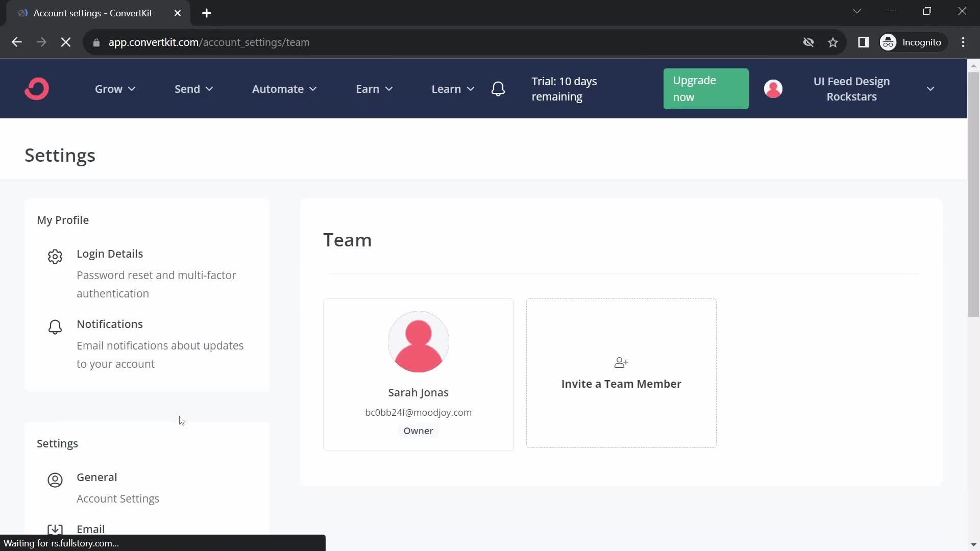Click Sarah Jonas owner profile card

(419, 373)
